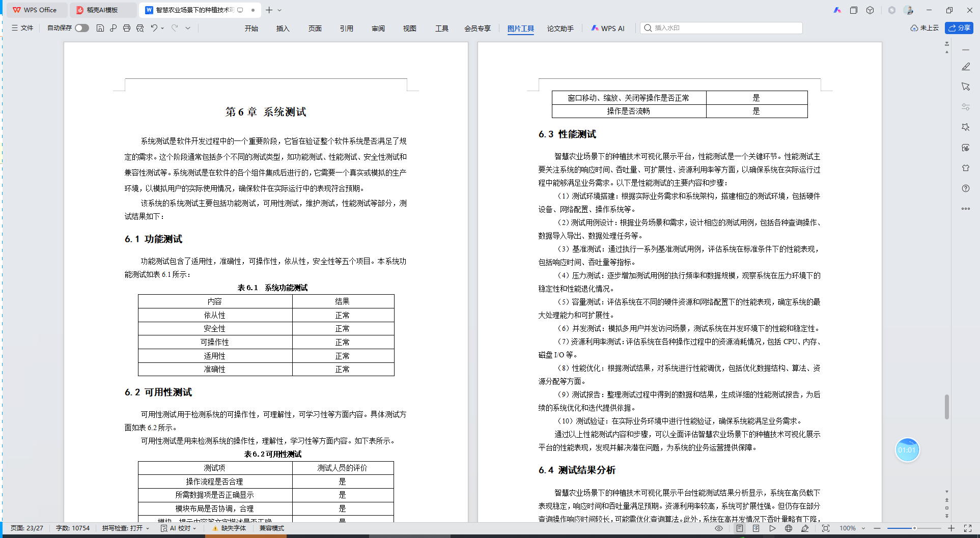980x538 pixels.
Task: Click the Redo arrow icon
Action: point(175,28)
